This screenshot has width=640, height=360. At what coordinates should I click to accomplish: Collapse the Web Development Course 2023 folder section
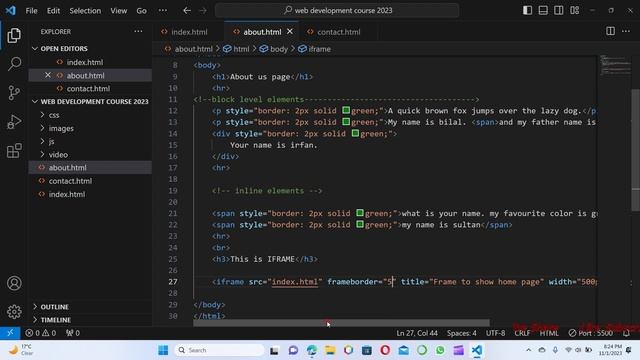[91, 101]
